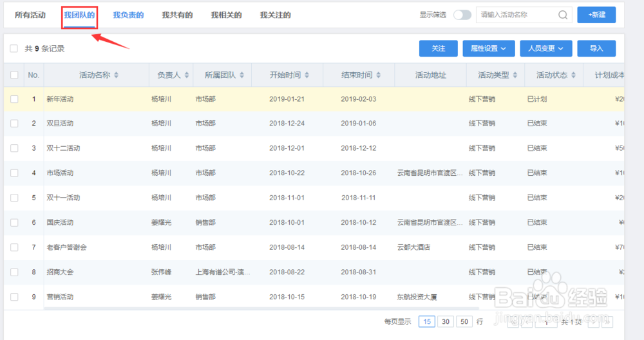
Task: Sort by 活动类型 column arrows
Action: pos(515,75)
